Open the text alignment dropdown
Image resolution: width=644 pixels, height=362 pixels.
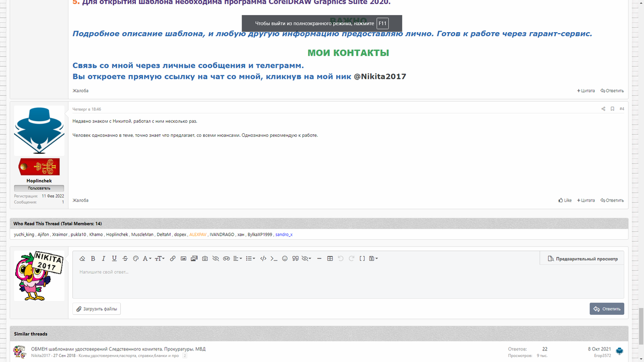click(237, 258)
